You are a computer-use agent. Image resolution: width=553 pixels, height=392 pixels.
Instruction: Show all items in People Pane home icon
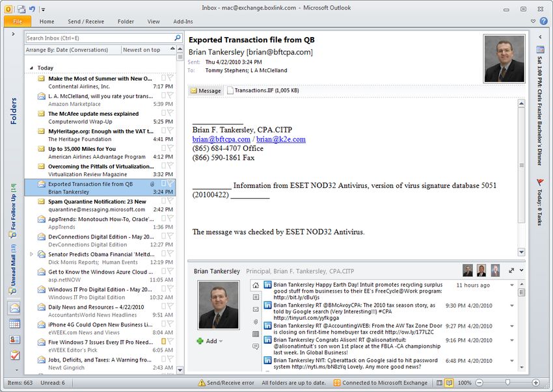tap(256, 285)
